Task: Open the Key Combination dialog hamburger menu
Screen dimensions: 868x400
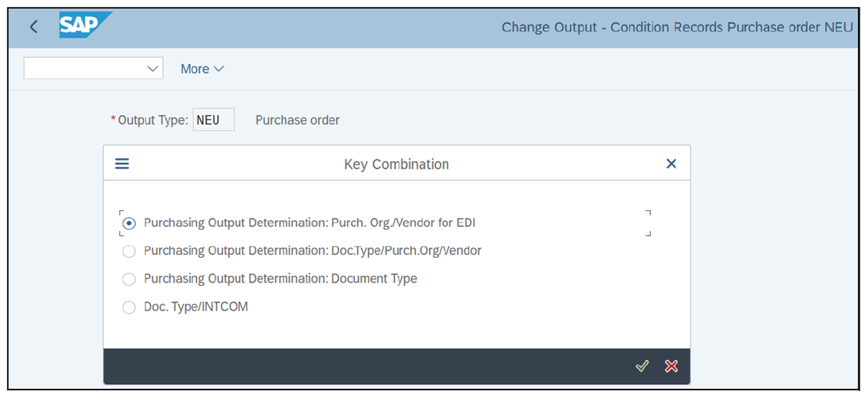Action: coord(122,164)
